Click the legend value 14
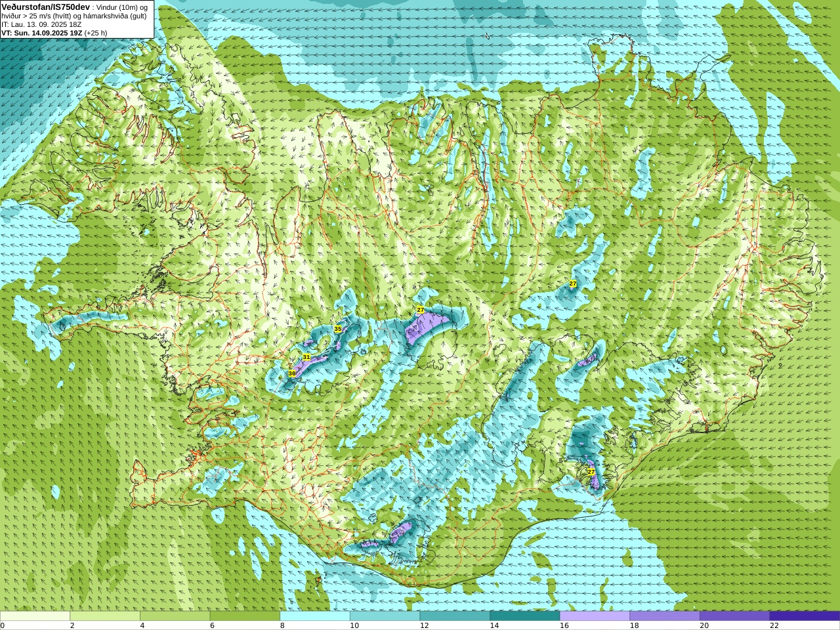 tap(494, 625)
